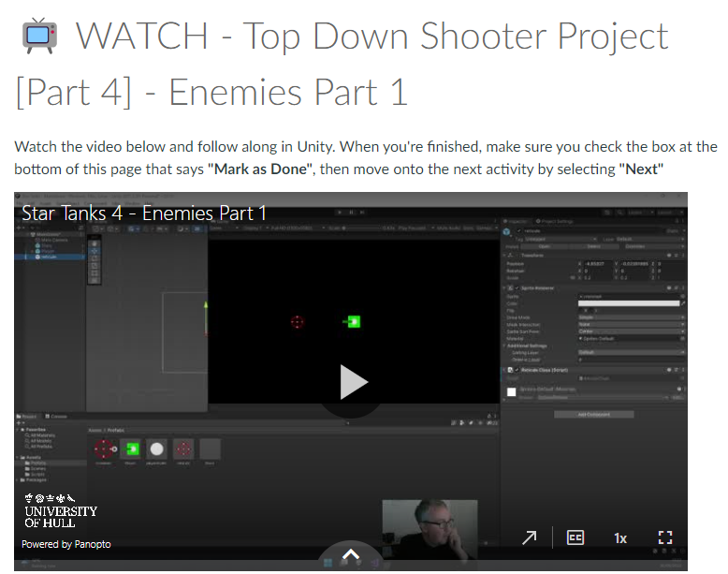Click the Powered by Panopto link
This screenshot has height=574, width=728.
(66, 544)
